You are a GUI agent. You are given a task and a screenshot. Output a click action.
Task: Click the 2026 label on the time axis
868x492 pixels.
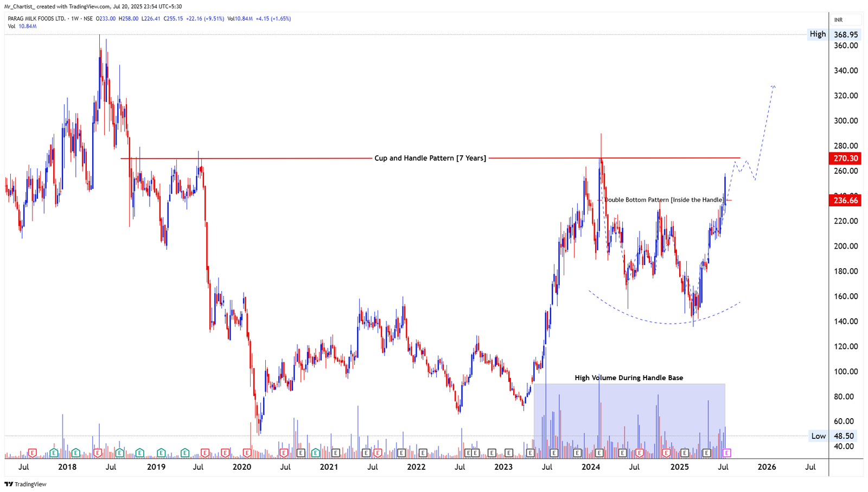[x=768, y=467]
